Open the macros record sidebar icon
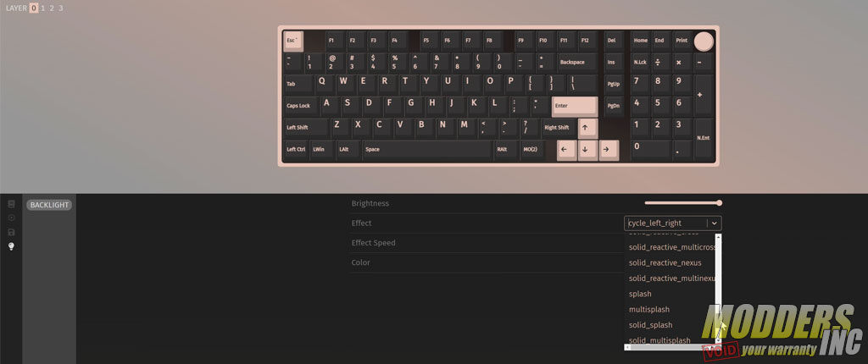This screenshot has width=868, height=364. pyautogui.click(x=12, y=218)
